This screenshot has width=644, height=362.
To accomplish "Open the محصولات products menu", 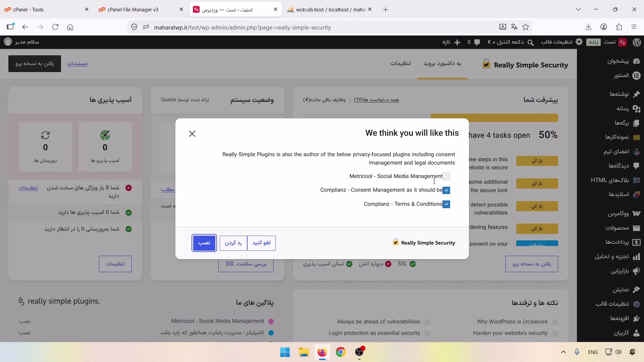I will (622, 228).
